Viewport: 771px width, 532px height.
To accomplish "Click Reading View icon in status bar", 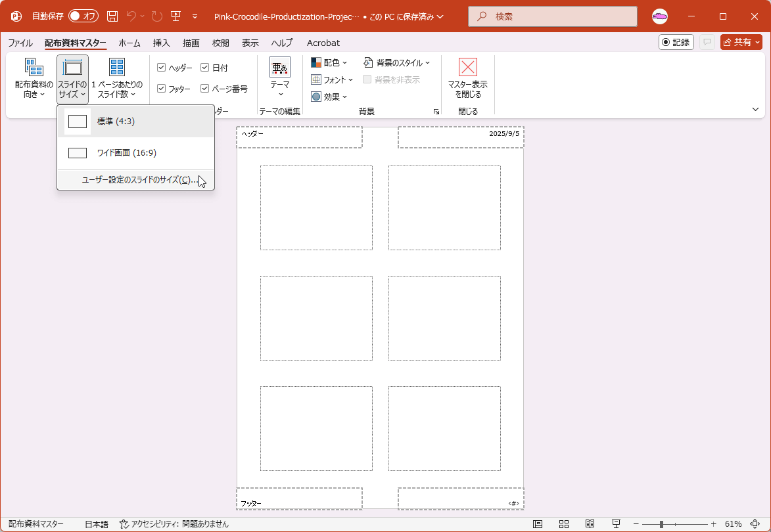I will click(590, 524).
